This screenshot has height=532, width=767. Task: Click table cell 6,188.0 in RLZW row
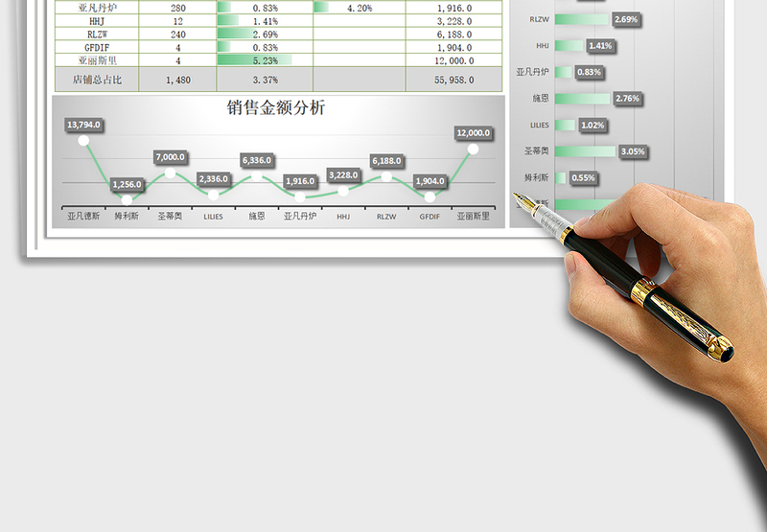[453, 35]
